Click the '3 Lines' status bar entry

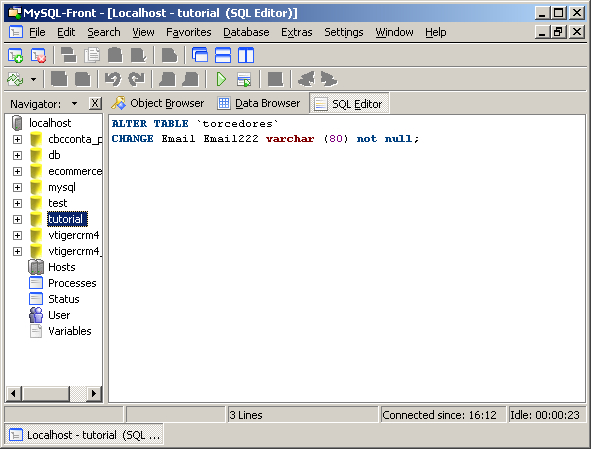(x=303, y=415)
